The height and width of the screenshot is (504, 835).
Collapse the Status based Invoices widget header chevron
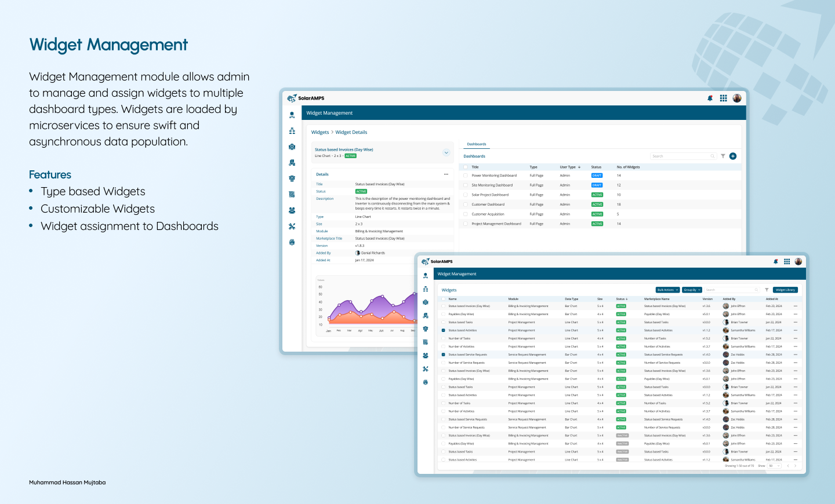[446, 152]
